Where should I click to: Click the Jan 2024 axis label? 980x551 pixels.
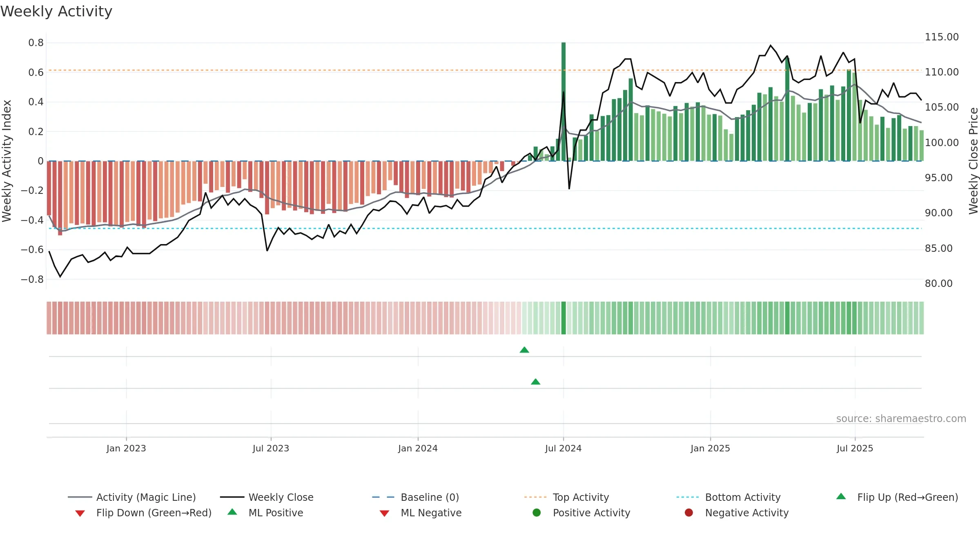click(x=418, y=448)
